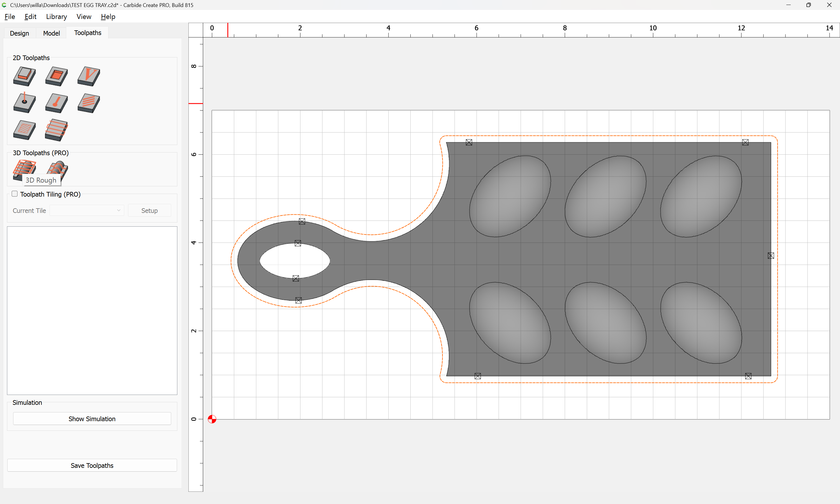Select the Keyhole toolpath icon
The image size is (840, 504).
point(56,103)
